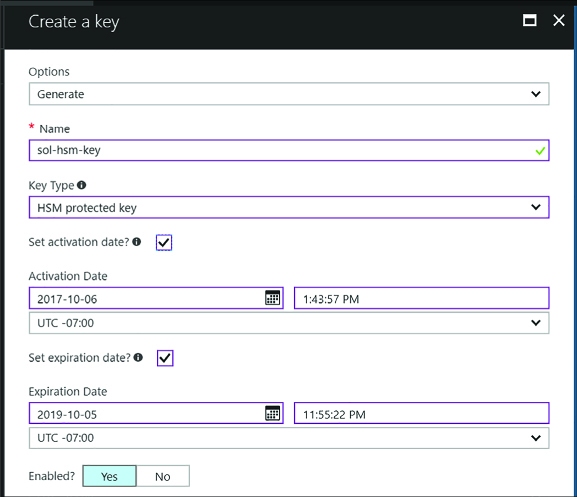The image size is (577, 500).
Task: Set Enabled to No
Action: click(163, 476)
